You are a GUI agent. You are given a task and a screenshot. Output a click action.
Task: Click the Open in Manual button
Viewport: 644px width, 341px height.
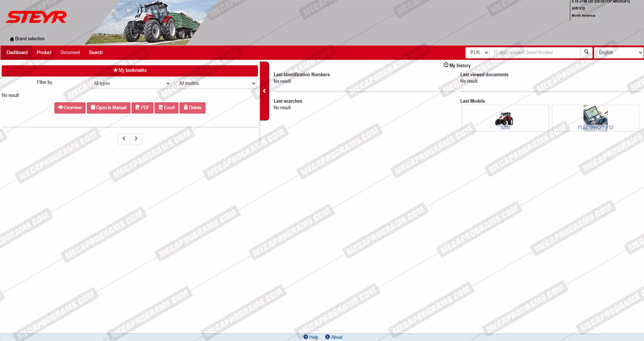click(x=108, y=108)
